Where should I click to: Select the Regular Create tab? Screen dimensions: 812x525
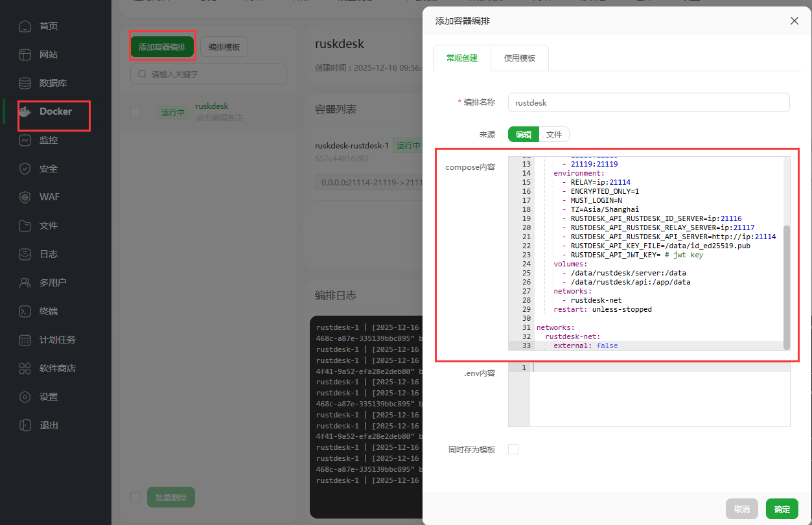coord(462,58)
